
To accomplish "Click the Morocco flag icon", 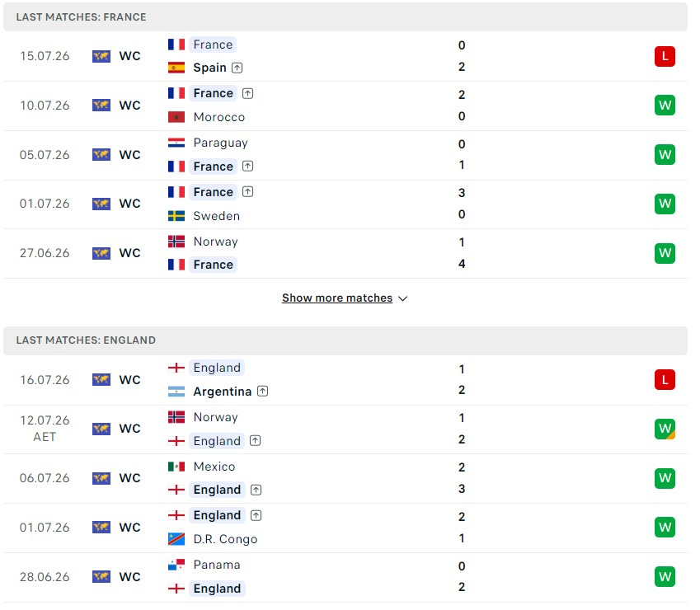I will (x=176, y=117).
